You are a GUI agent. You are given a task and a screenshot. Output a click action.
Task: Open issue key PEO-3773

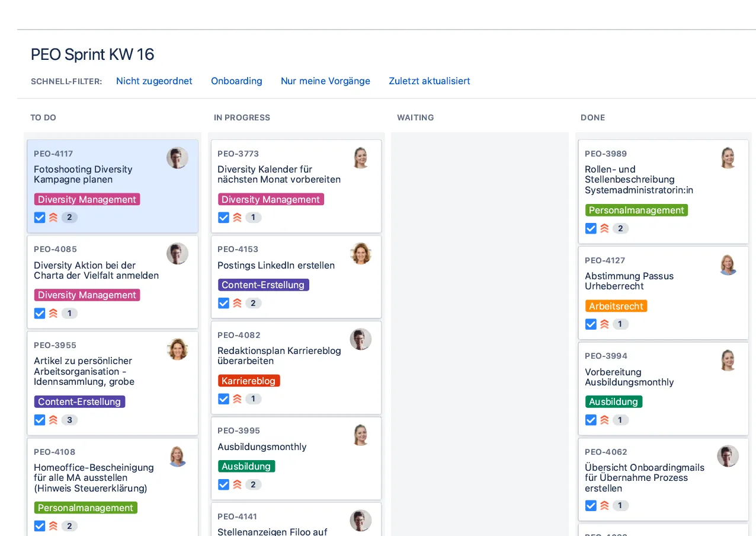pyautogui.click(x=238, y=154)
